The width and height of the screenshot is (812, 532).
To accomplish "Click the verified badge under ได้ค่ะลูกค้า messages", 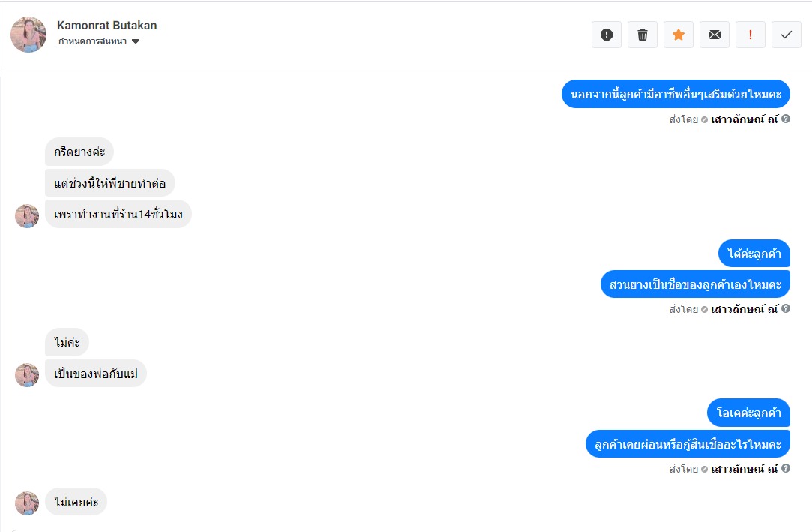I will 705,309.
